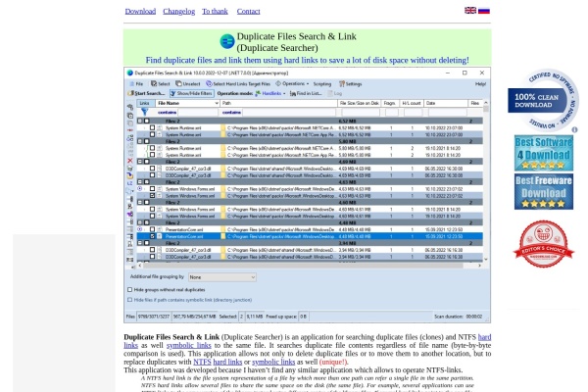Open the Settings menu
588x392 pixels.
(x=351, y=84)
